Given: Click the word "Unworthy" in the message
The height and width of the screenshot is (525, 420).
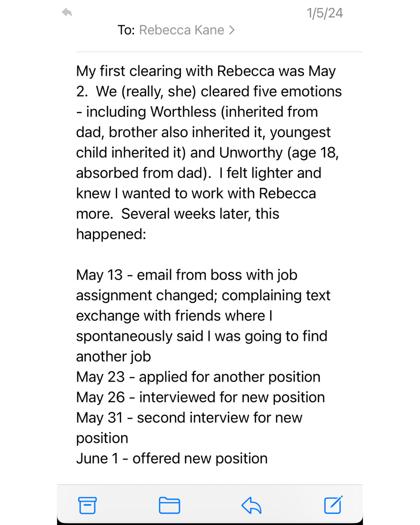Looking at the screenshot, I should pos(251,153).
